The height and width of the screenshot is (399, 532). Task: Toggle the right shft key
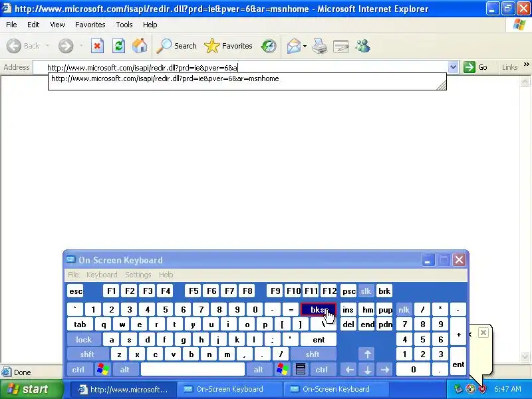click(x=313, y=354)
